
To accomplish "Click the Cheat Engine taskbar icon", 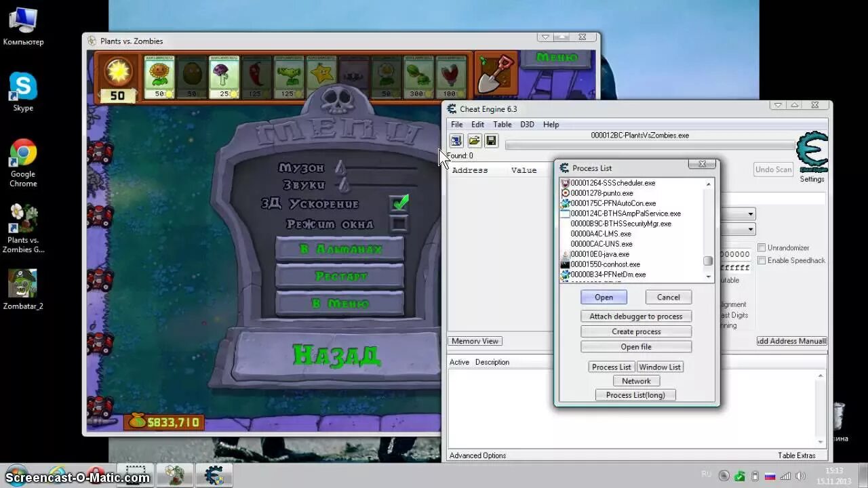I will click(214, 474).
